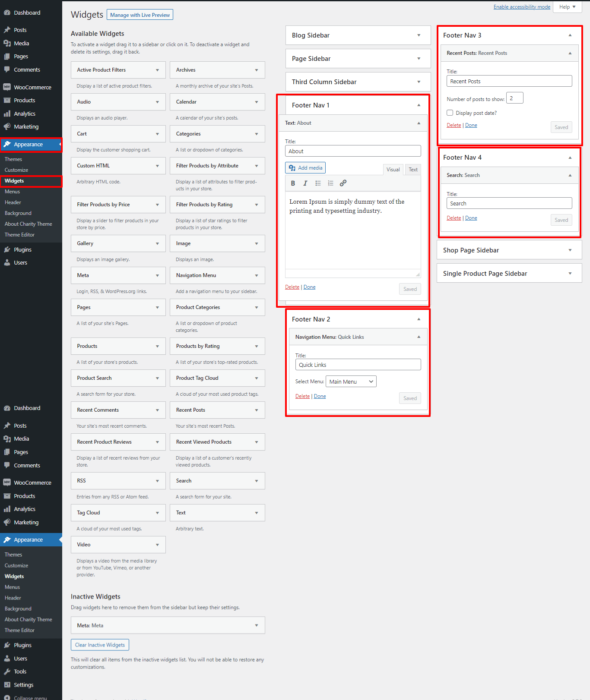
Task: Insert a bulleted list in editor
Action: click(318, 183)
